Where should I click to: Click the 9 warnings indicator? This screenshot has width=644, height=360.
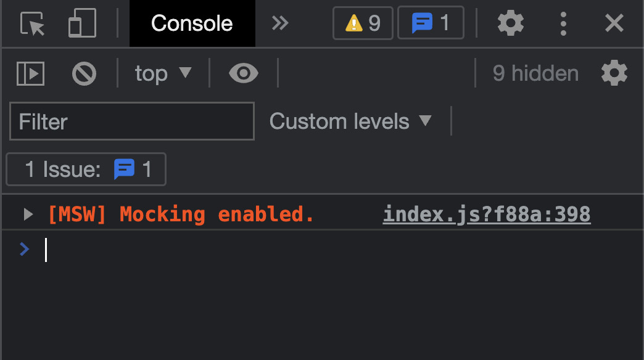363,23
